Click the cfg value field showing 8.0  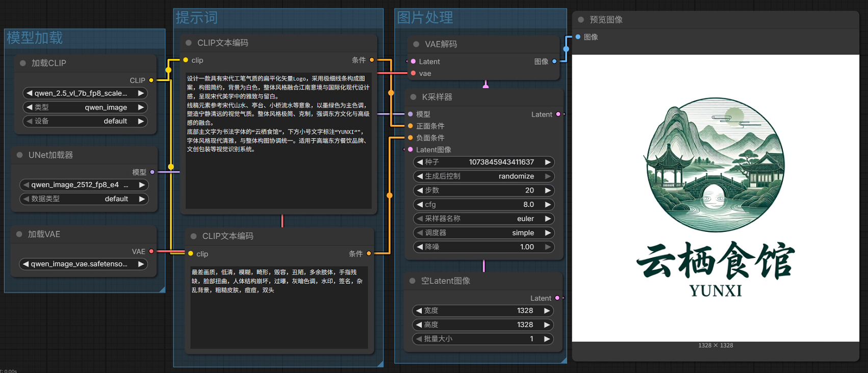[x=483, y=204]
